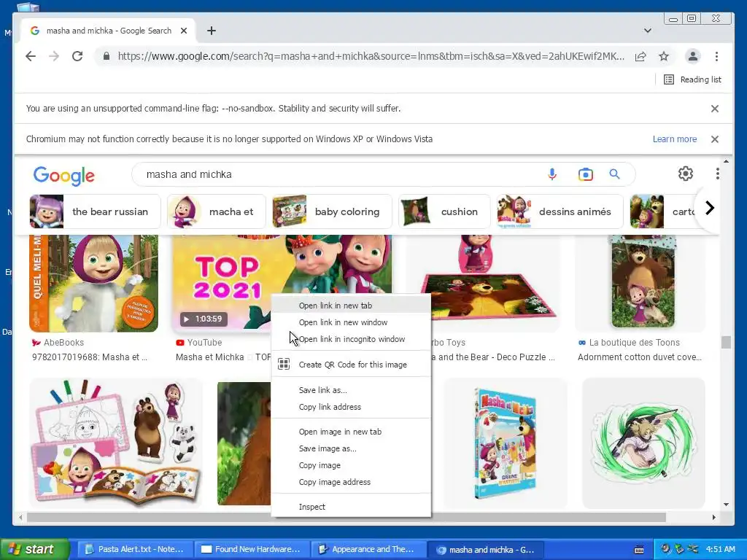Start voice search with the microphone icon
Image resolution: width=747 pixels, height=560 pixels.
tap(551, 174)
